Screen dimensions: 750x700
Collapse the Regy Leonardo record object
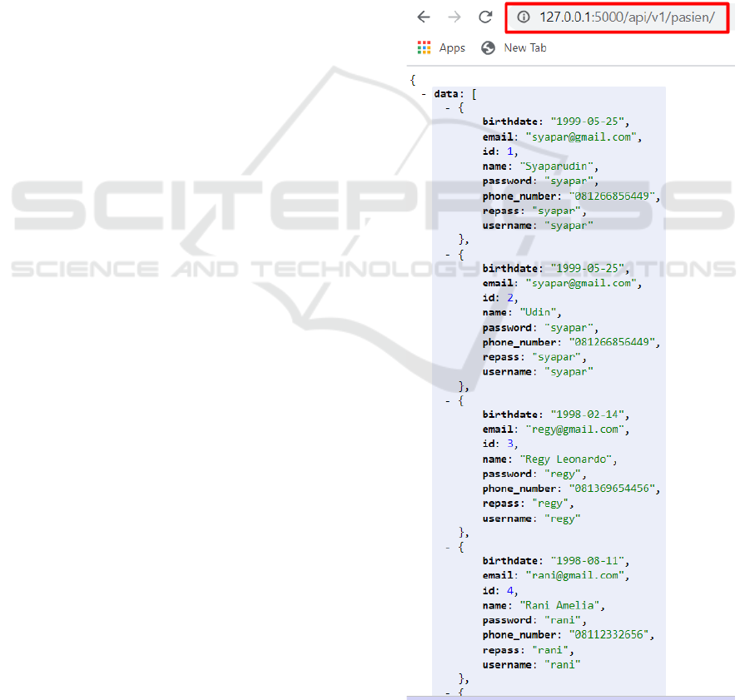(449, 400)
